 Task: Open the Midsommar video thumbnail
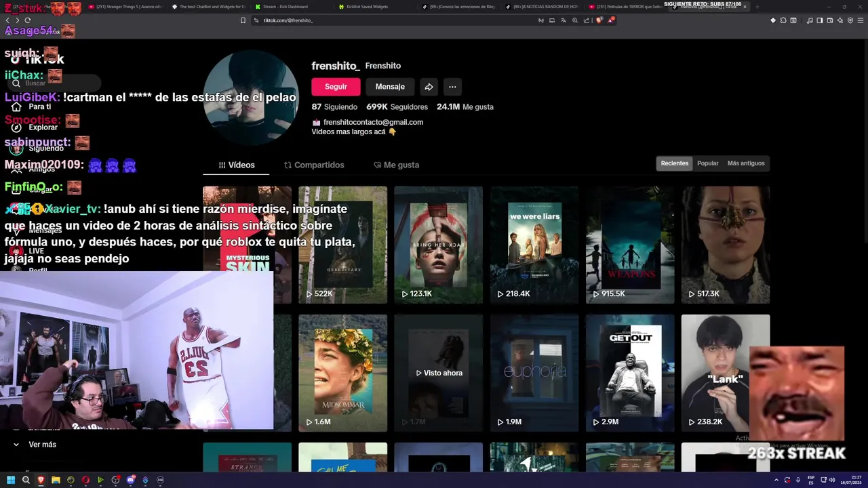pyautogui.click(x=342, y=373)
